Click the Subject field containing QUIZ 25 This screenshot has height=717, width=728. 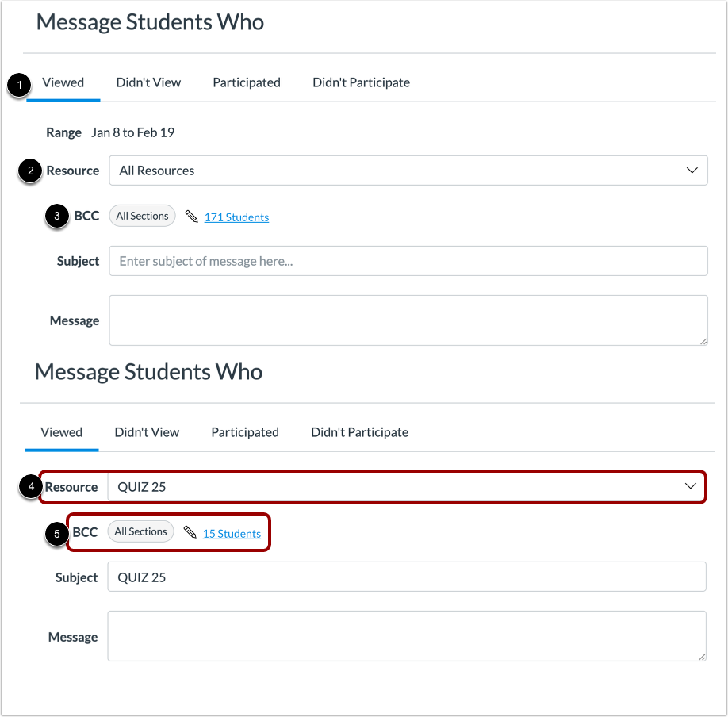point(407,577)
